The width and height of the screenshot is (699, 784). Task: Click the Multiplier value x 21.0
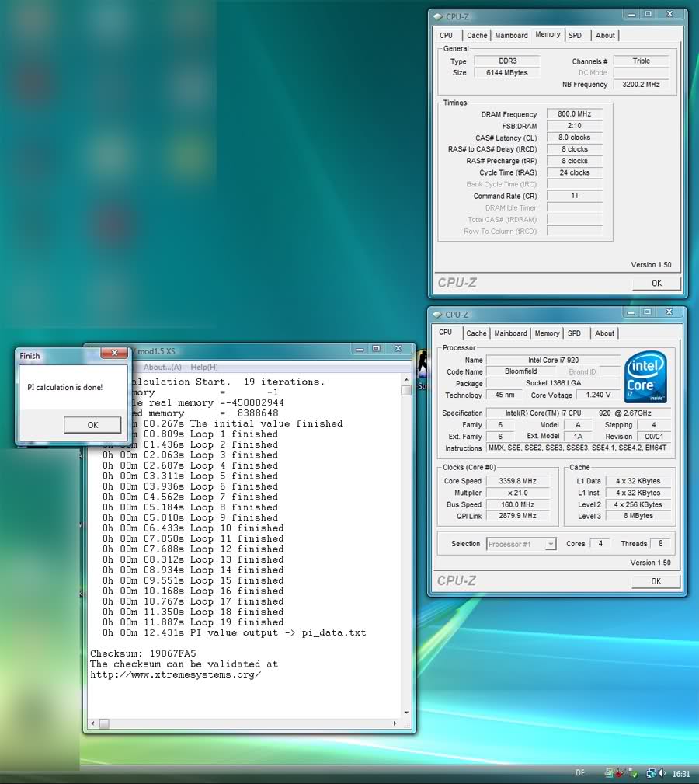coord(517,493)
